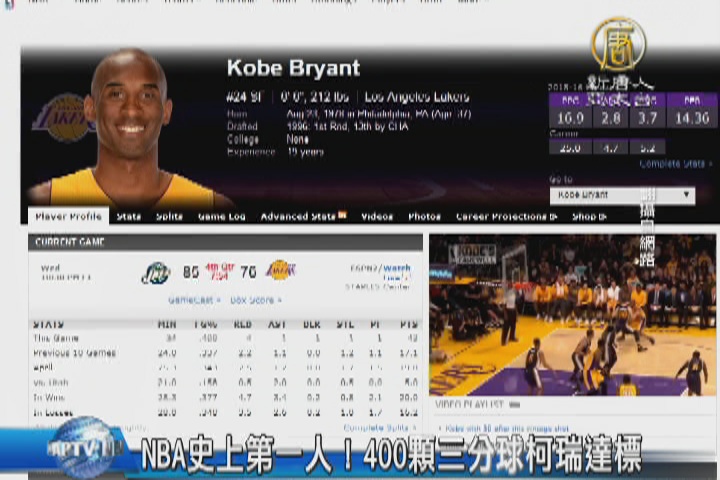Click the arrow icon beside Career Projections

click(x=556, y=216)
